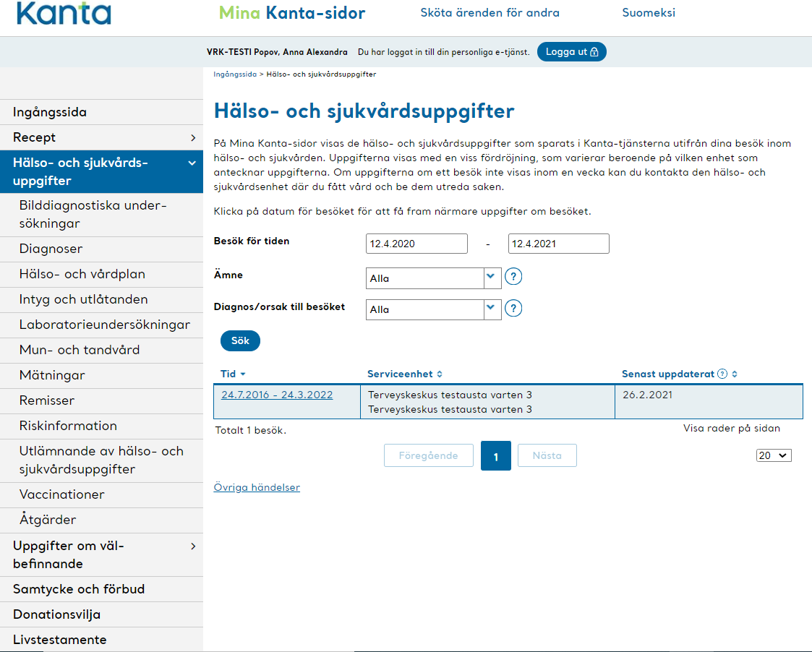Sort by the Serviceenhet column
This screenshot has width=812, height=652.
440,374
